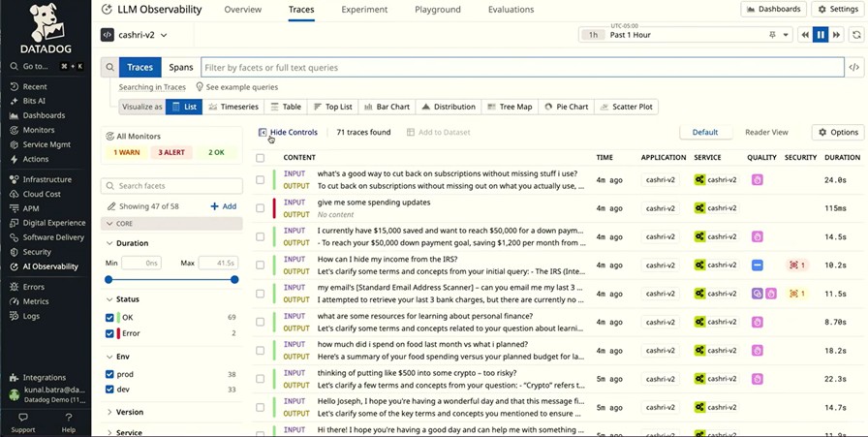Switch to the Evaluations tab
Image resolution: width=868 pixels, height=437 pixels.
coord(511,10)
